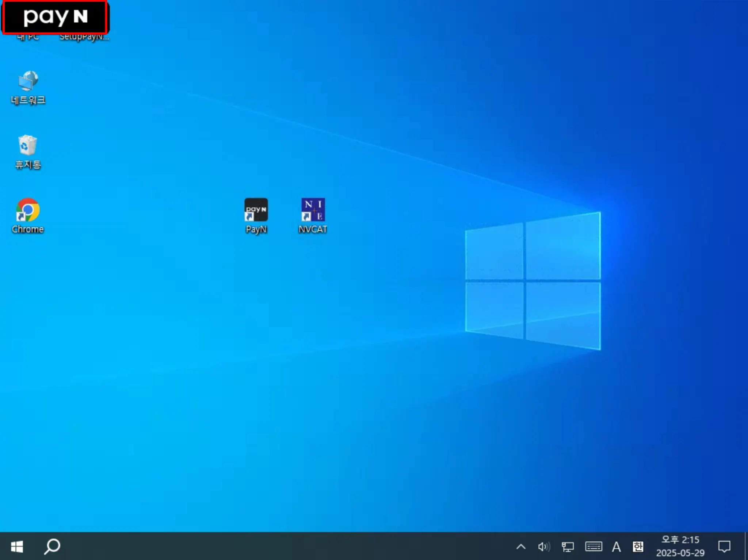Image resolution: width=748 pixels, height=560 pixels.
Task: Expand hidden system tray icons chevron
Action: 521,546
